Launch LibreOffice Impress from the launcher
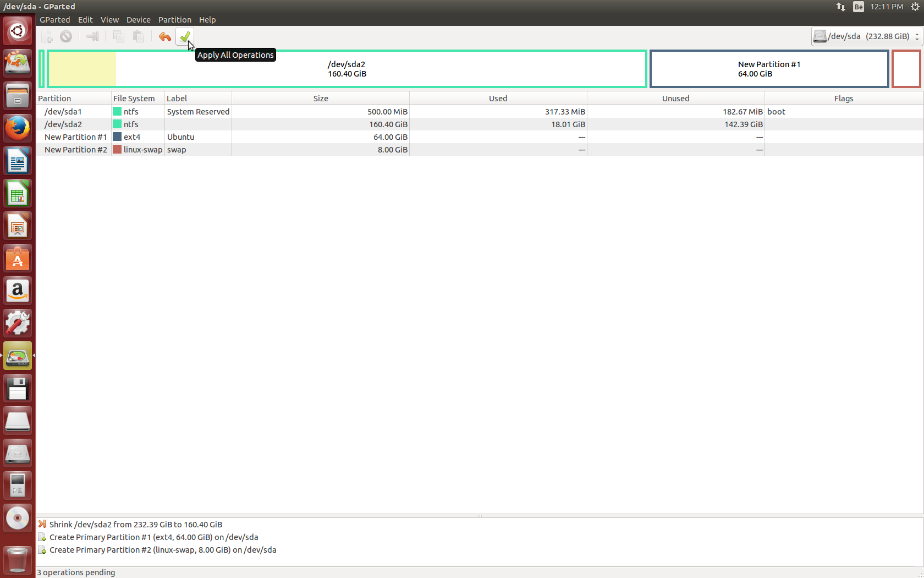This screenshot has height=578, width=924. pos(18,226)
